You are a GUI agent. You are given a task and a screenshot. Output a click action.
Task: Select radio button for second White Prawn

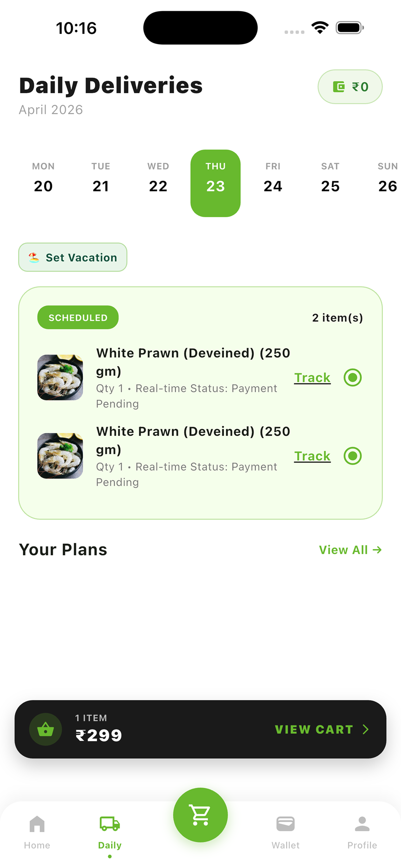click(x=353, y=456)
